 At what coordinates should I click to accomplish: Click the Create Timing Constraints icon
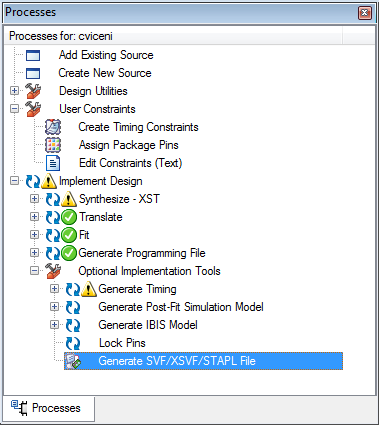pos(53,127)
